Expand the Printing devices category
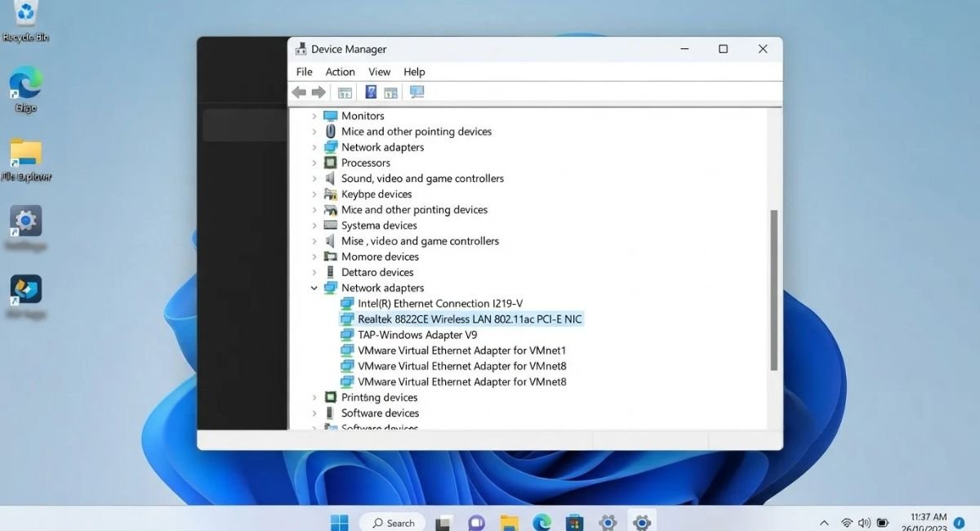The height and width of the screenshot is (531, 980). tap(314, 397)
